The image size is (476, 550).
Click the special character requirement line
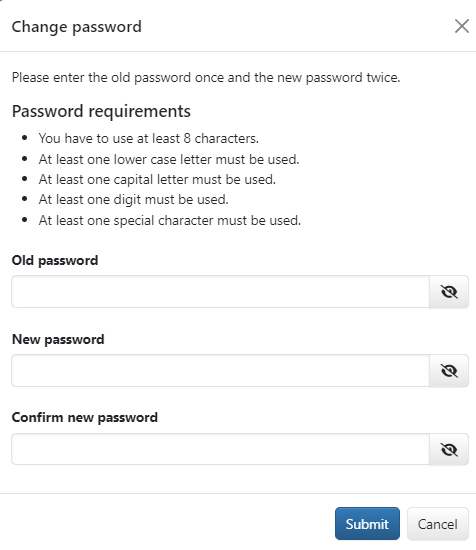click(170, 221)
